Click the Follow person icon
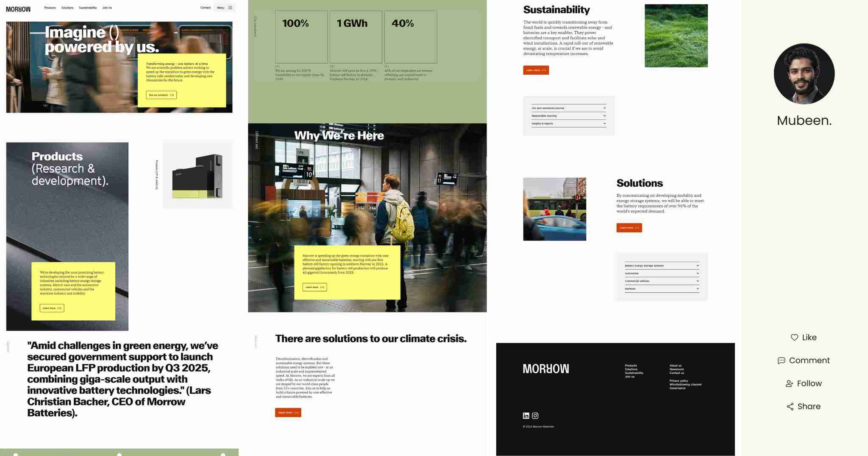Screen dimensions: 868x456 click(789, 383)
